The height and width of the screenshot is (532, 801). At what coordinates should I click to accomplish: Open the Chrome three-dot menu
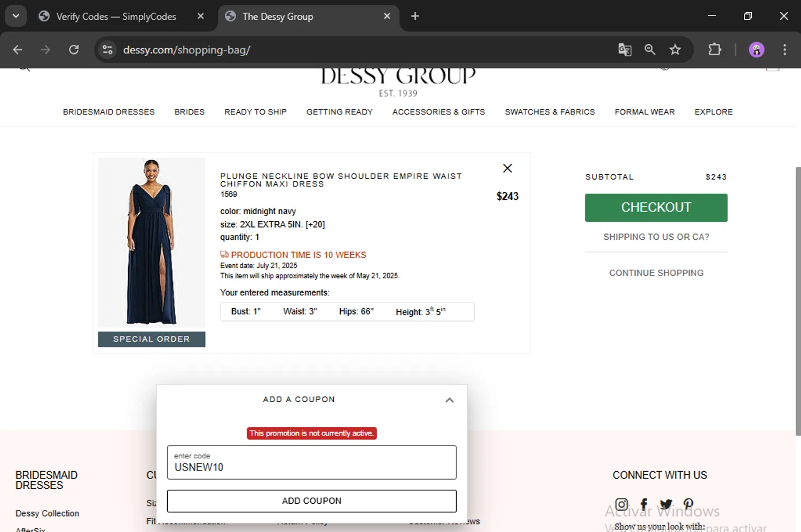click(784, 50)
